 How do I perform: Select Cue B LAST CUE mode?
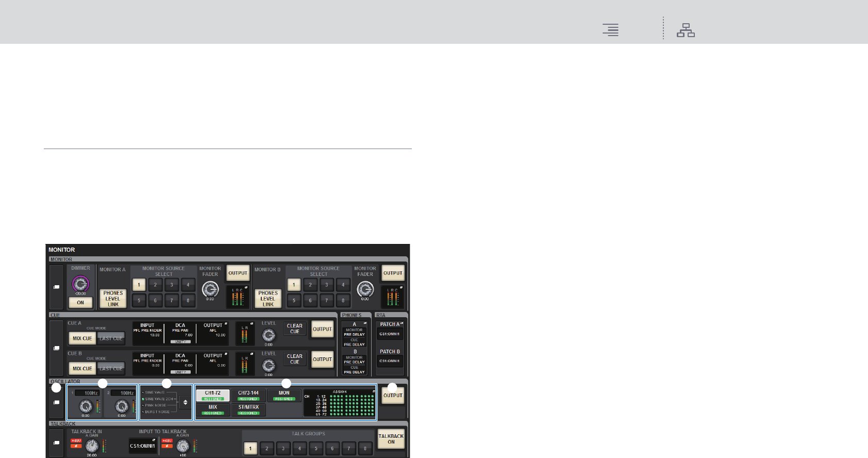click(111, 369)
